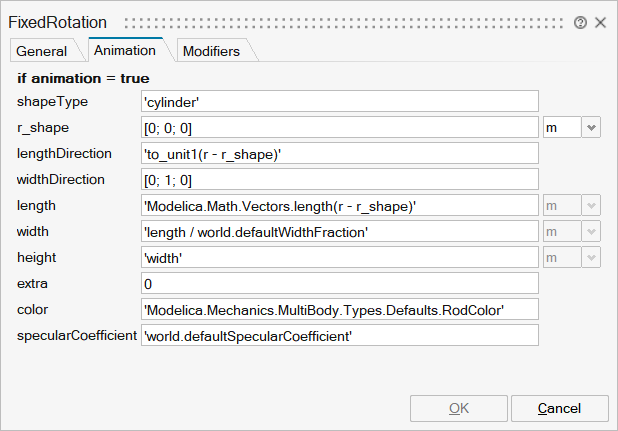618x431 pixels.
Task: Switch to the General tab
Action: point(42,51)
